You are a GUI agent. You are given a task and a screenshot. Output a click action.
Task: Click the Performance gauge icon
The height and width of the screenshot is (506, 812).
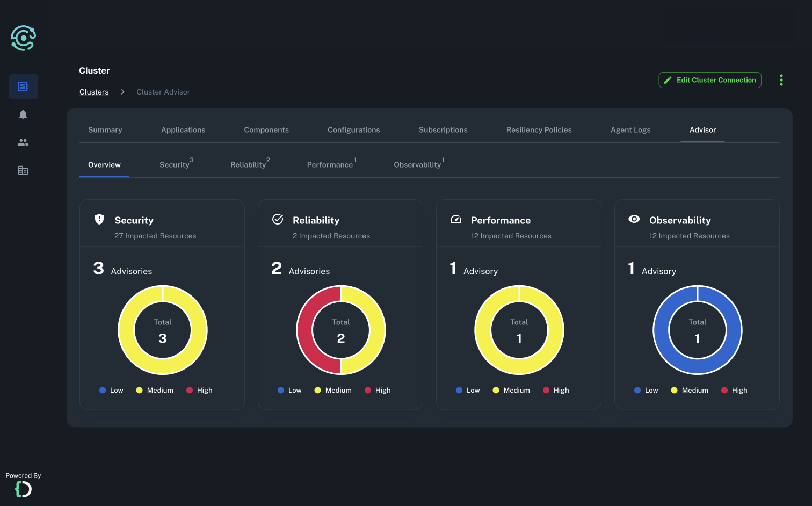pos(456,219)
